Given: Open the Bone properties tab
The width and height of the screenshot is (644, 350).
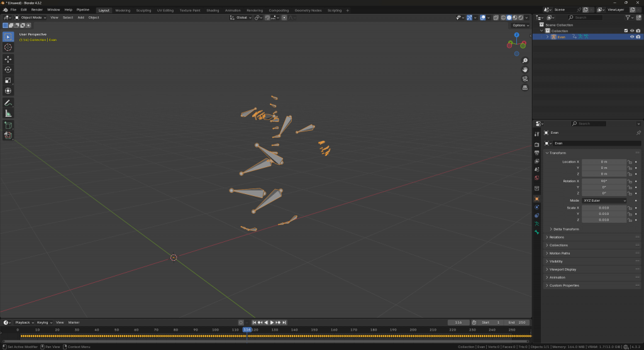Looking at the screenshot, I should click(x=537, y=232).
